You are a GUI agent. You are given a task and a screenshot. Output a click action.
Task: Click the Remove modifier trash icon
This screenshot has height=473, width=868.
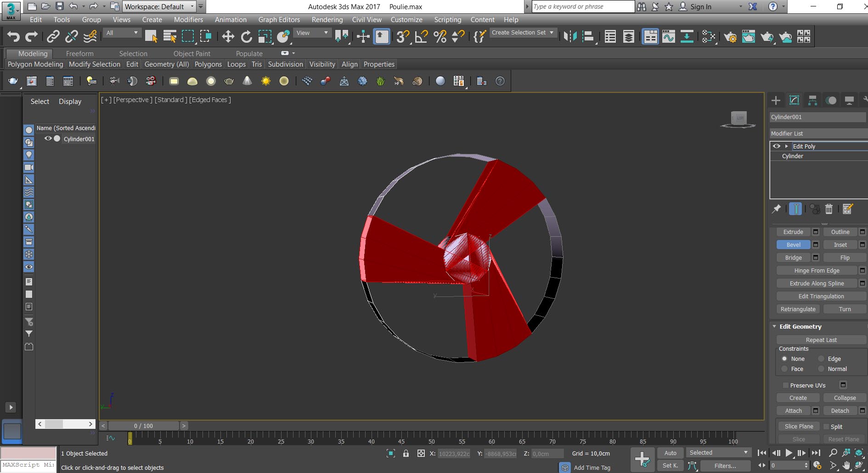(x=829, y=209)
